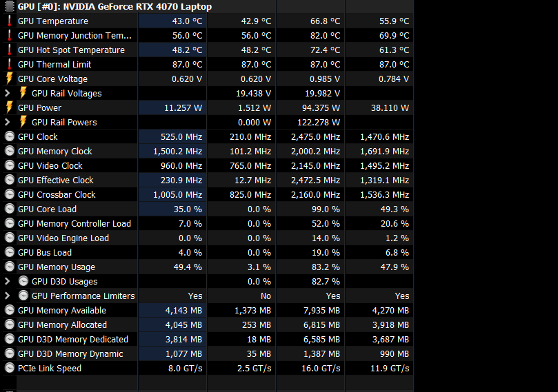This screenshot has width=558, height=392.
Task: Click gauge icon beside GPU Memory Allocated
Action: tap(10, 325)
